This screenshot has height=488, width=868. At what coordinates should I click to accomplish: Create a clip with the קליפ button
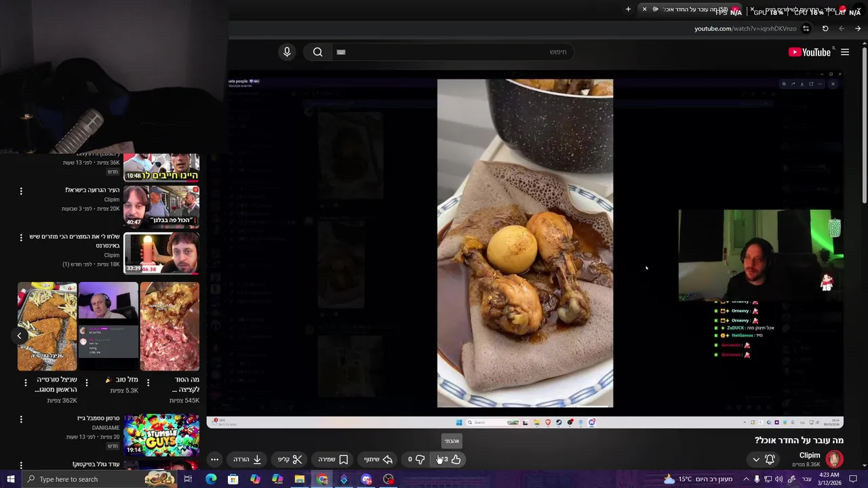pos(290,460)
